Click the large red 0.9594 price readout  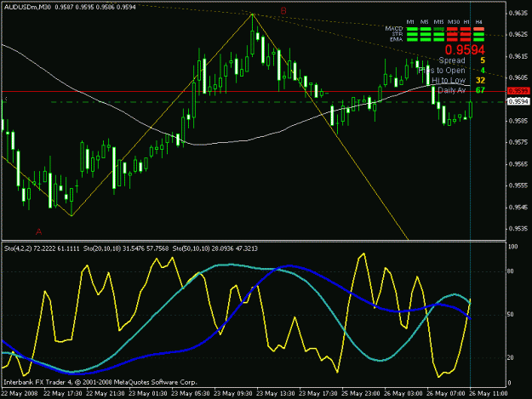pyautogui.click(x=465, y=50)
